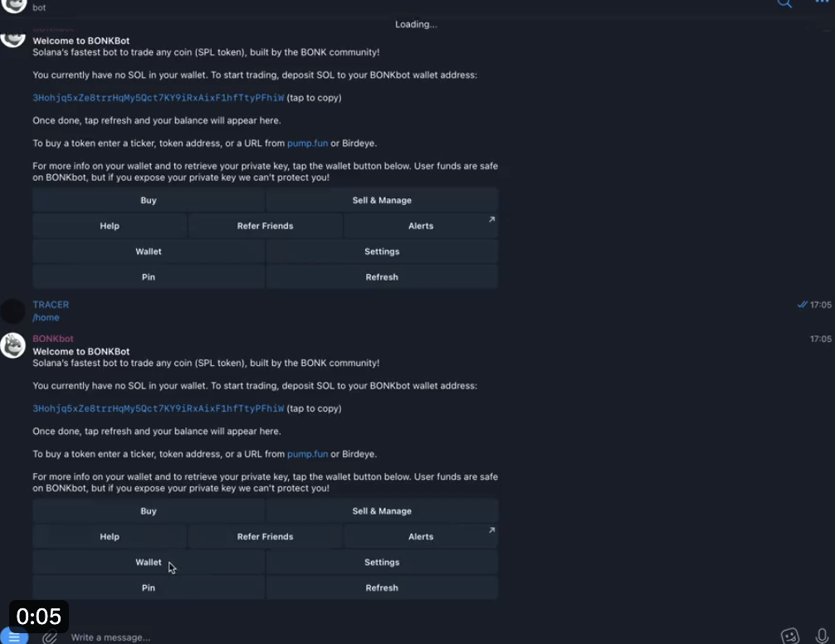Click Alerts button in latest message

tap(421, 536)
